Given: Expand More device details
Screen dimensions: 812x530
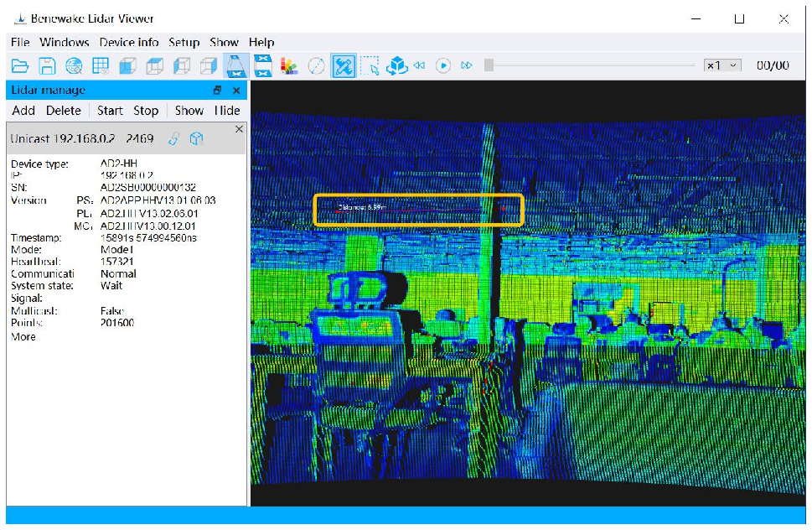Looking at the screenshot, I should click(x=23, y=337).
